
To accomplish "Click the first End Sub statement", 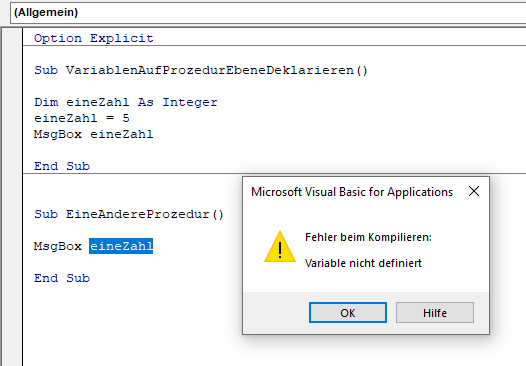I will point(62,166).
